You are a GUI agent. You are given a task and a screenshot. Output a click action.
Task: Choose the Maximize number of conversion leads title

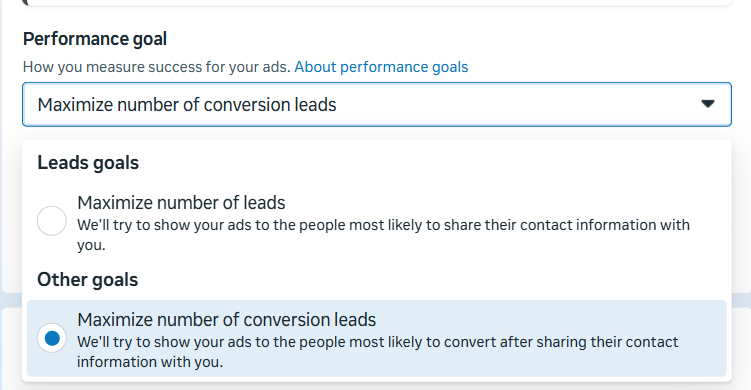click(x=227, y=320)
